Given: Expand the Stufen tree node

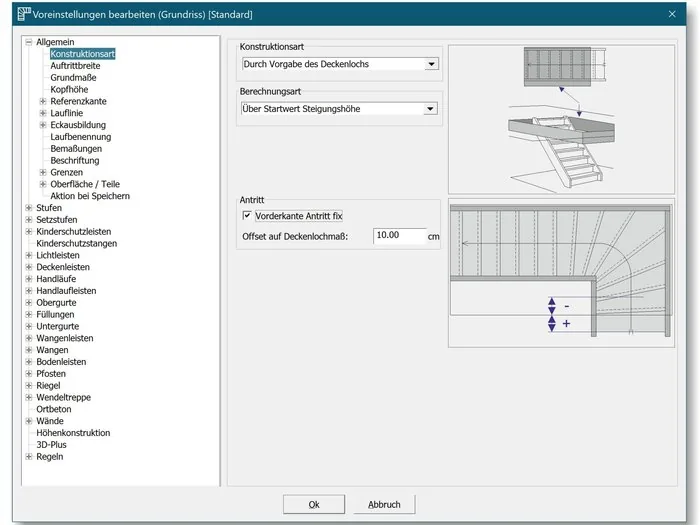Looking at the screenshot, I should click(x=29, y=208).
